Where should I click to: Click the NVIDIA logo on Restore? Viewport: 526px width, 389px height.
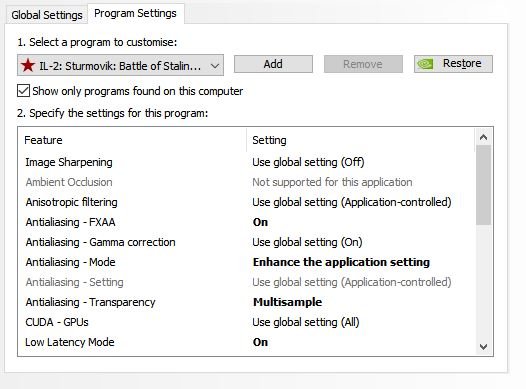[x=425, y=64]
